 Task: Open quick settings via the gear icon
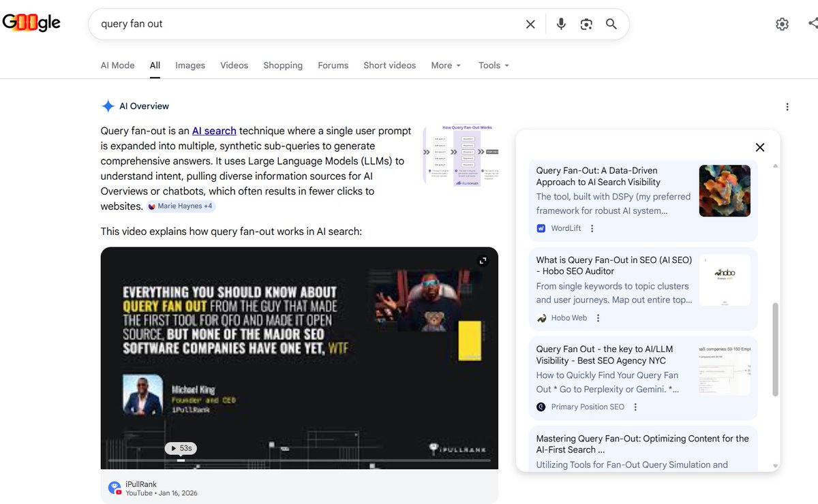pyautogui.click(x=781, y=24)
